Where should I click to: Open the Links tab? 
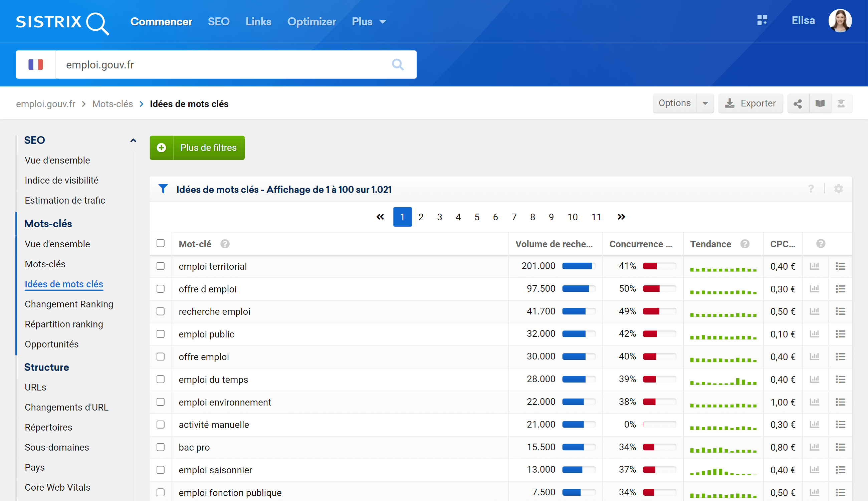[x=258, y=22]
